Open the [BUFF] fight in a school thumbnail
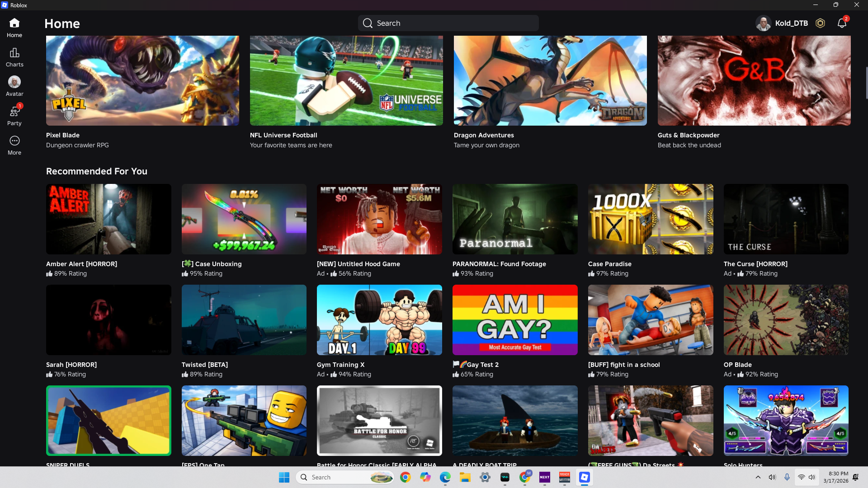This screenshot has width=868, height=488. [x=651, y=320]
